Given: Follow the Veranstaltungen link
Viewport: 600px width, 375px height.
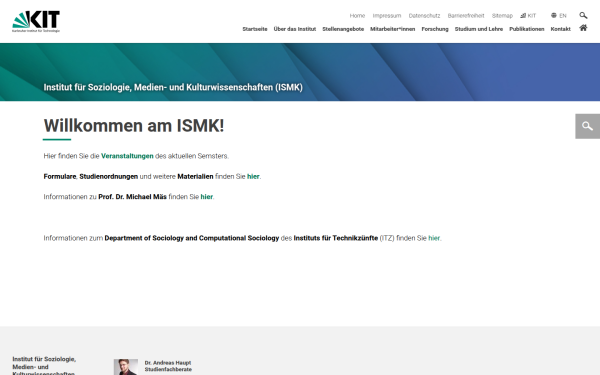Looking at the screenshot, I should click(x=127, y=156).
